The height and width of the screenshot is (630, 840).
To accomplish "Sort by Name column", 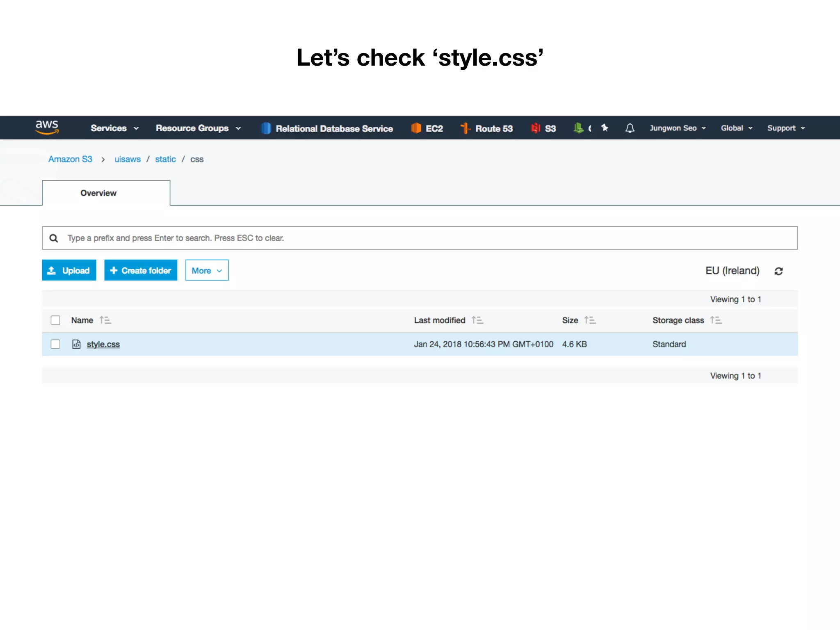I will [105, 320].
